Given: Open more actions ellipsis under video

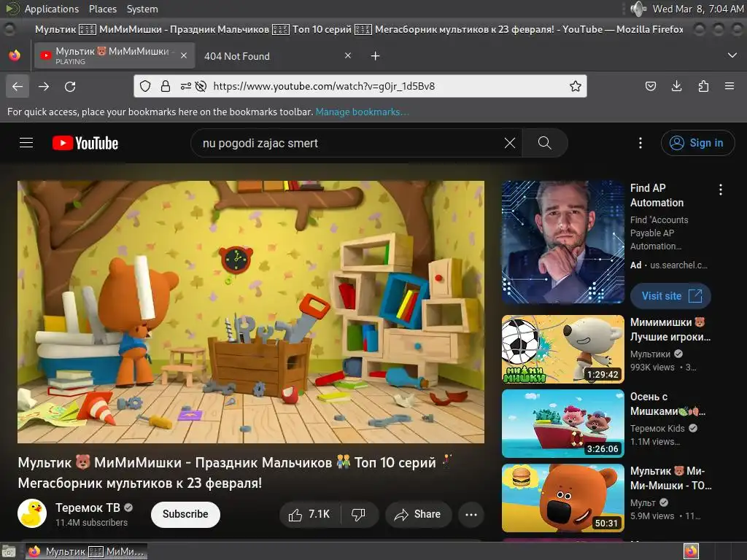Looking at the screenshot, I should [471, 514].
